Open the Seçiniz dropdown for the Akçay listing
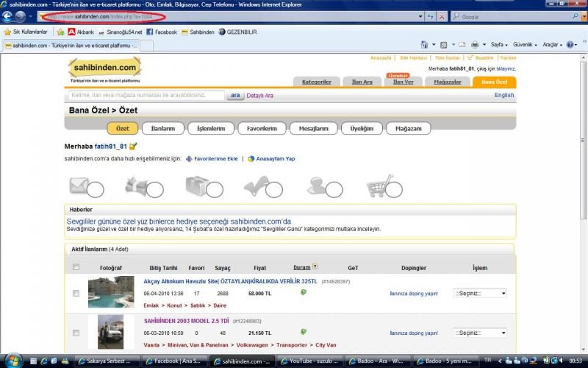588x368 pixels. coord(479,293)
